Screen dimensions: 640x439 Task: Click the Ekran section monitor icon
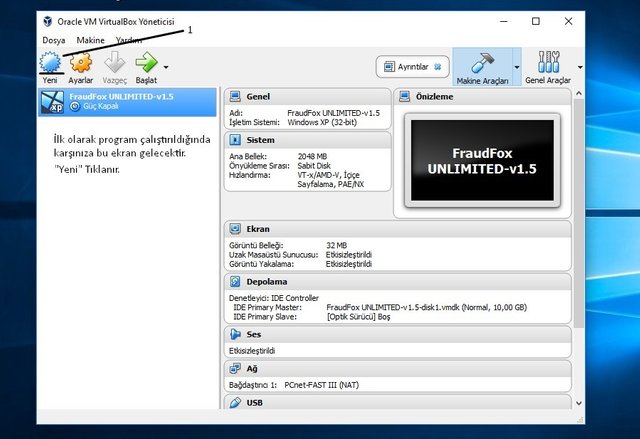235,229
